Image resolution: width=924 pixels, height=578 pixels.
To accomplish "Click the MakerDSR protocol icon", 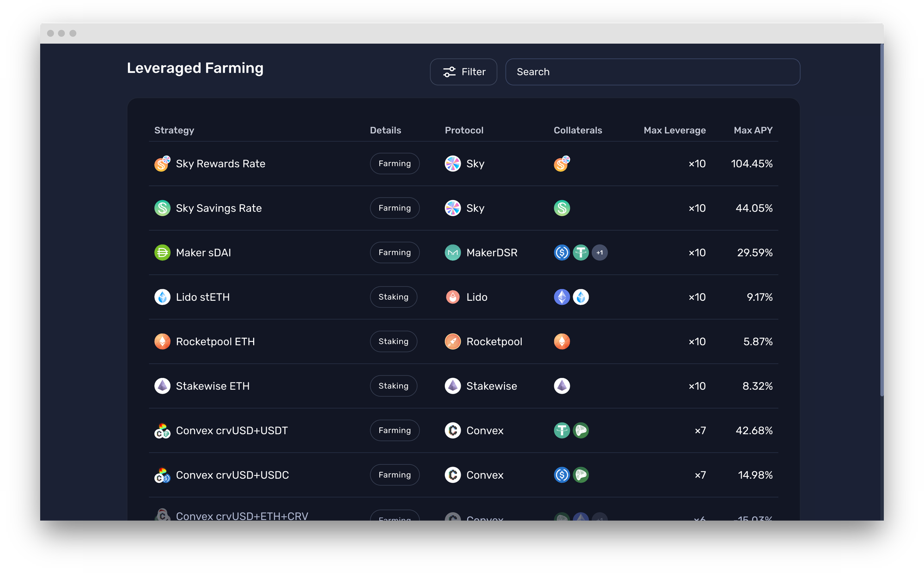I will [453, 253].
